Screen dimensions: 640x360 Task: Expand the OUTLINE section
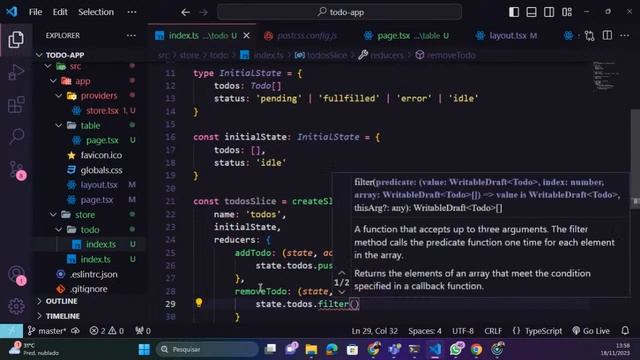61,301
